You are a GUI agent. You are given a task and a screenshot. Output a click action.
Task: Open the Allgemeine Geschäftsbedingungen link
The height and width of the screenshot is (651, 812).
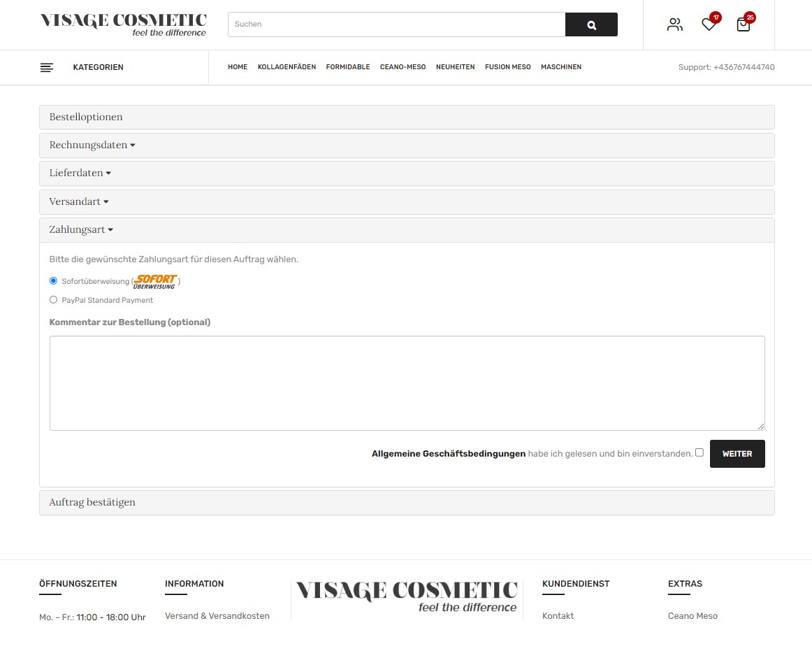(448, 454)
